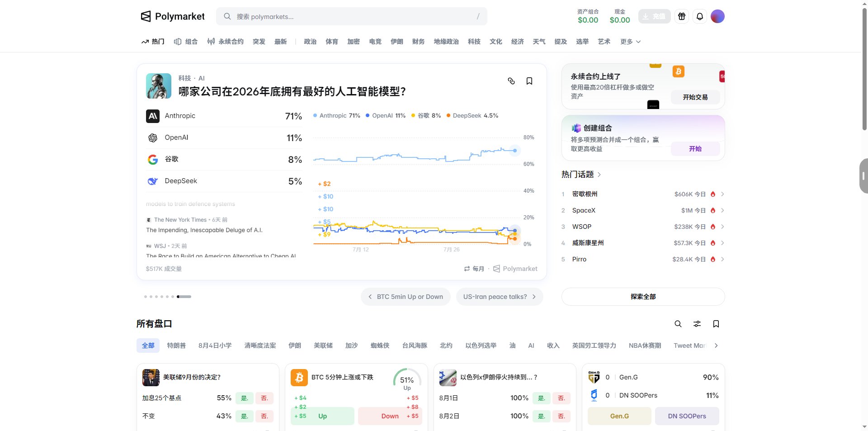Focus the 搜索 polymarkets search field
868x431 pixels.
tap(351, 16)
